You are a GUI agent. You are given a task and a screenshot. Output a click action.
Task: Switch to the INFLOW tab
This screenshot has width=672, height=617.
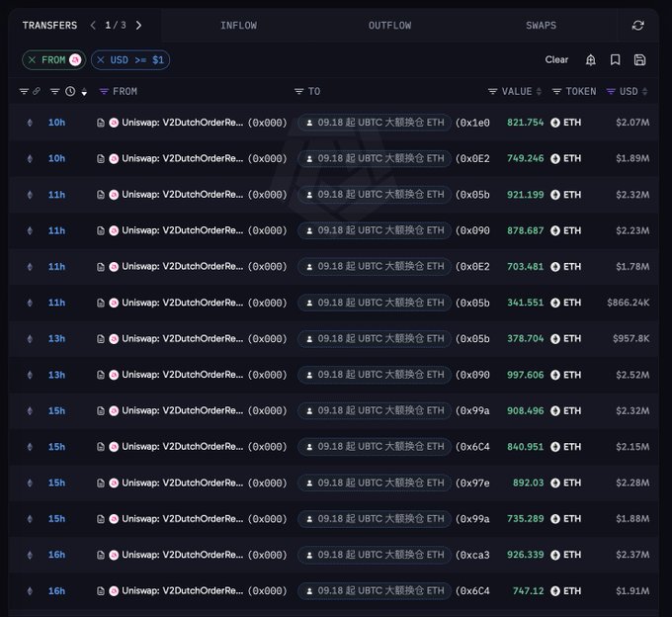coord(239,26)
